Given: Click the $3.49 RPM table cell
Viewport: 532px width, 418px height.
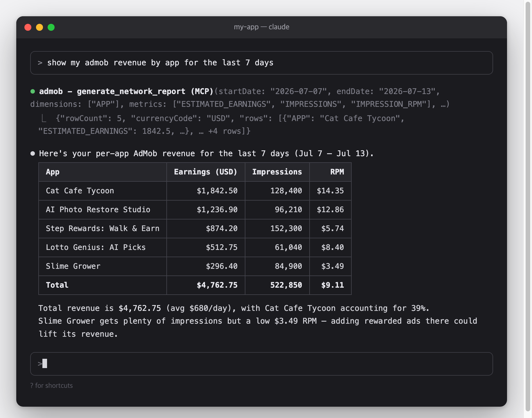Looking at the screenshot, I should click(330, 266).
